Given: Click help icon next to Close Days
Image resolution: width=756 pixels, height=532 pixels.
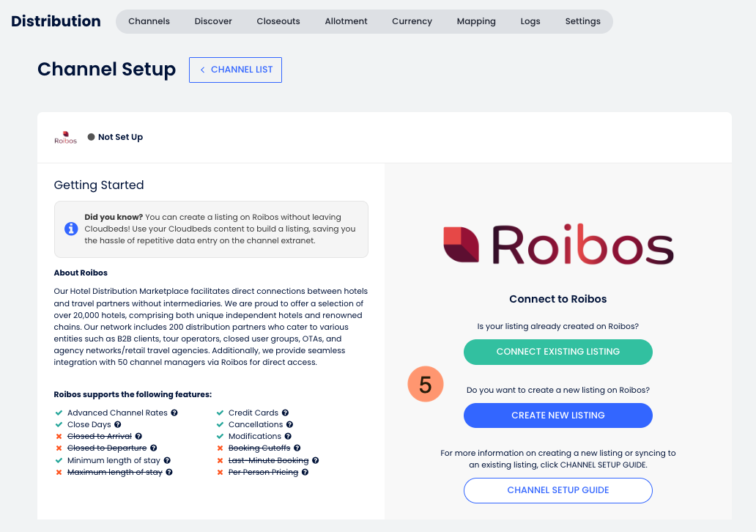Looking at the screenshot, I should click(118, 424).
